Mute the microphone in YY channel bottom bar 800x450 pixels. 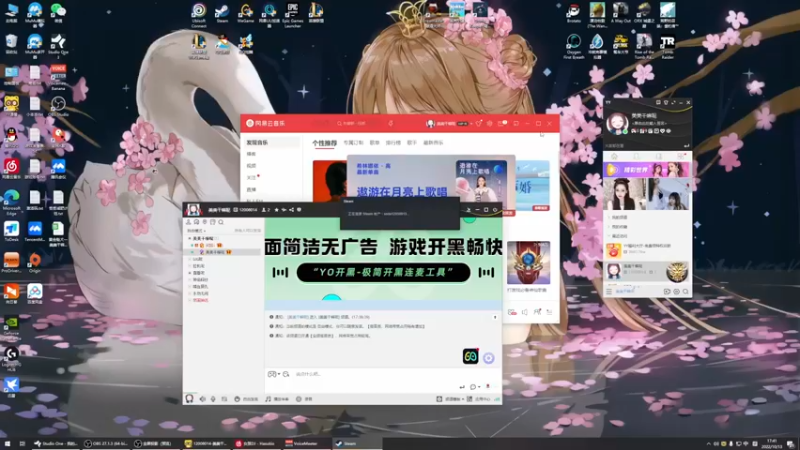(213, 399)
